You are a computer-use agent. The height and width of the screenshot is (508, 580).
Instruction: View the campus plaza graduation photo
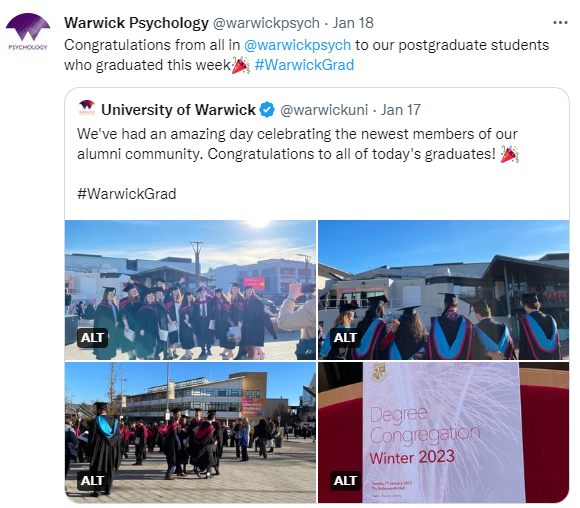(190, 432)
